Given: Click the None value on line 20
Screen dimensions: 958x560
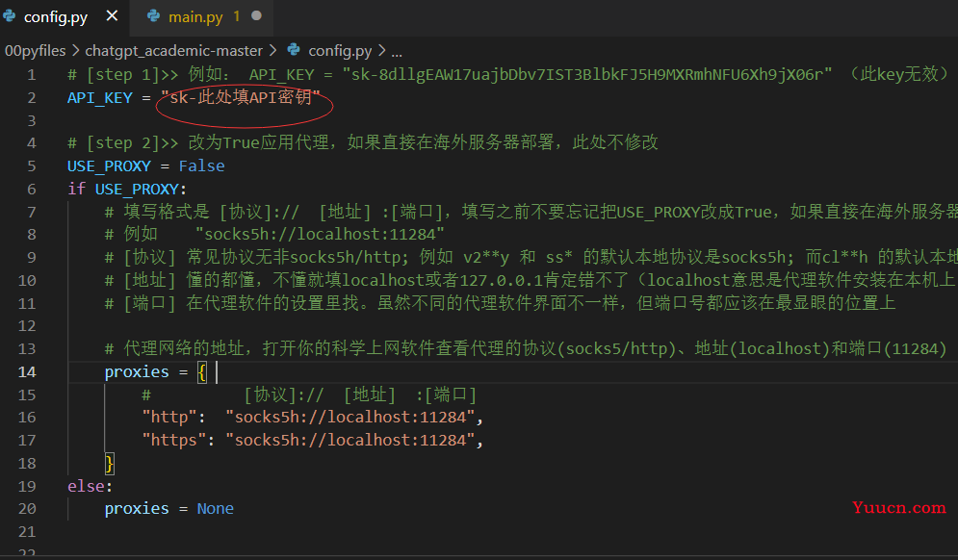Looking at the screenshot, I should tap(215, 509).
